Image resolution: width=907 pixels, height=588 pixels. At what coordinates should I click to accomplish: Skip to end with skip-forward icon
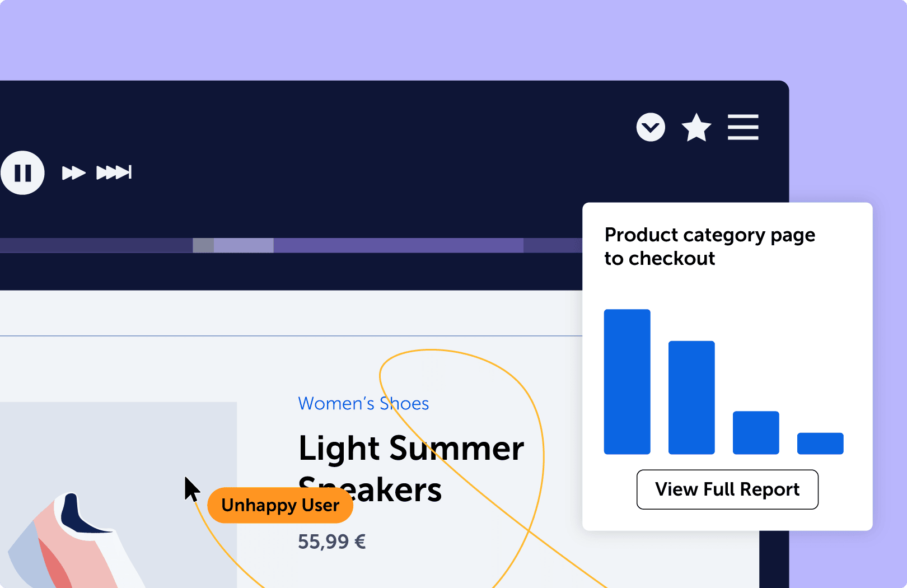114,172
